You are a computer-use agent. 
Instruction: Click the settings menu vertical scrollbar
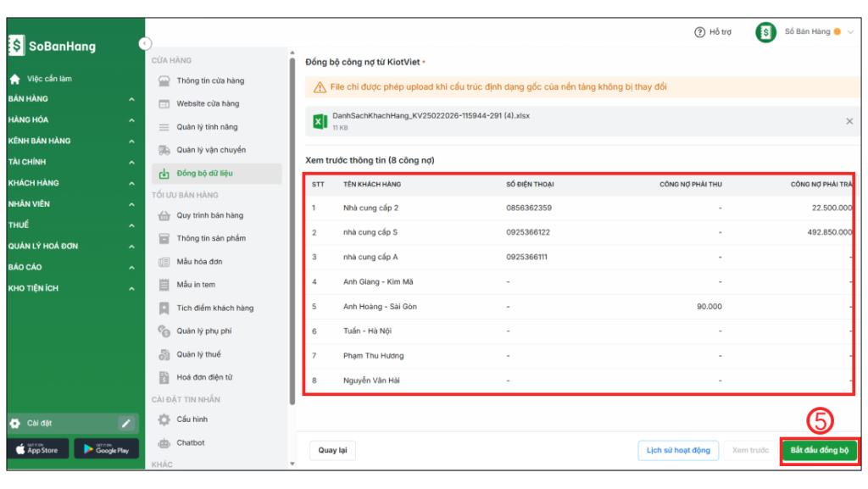click(292, 229)
